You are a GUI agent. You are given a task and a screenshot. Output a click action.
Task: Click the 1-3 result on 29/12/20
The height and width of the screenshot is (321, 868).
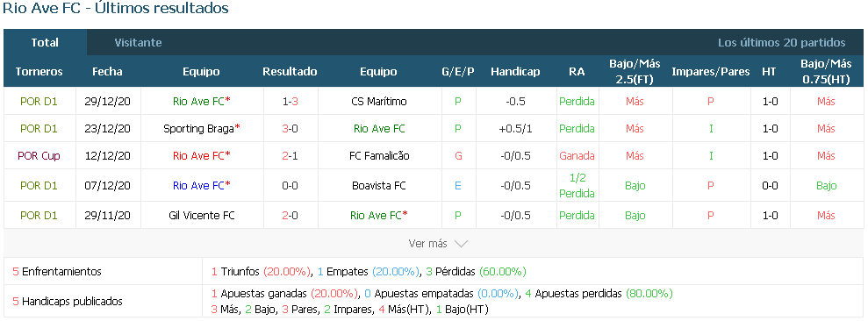click(291, 101)
